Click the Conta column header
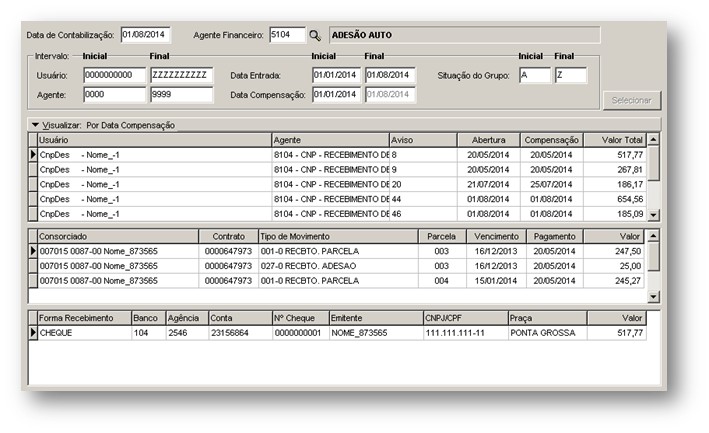 (x=240, y=318)
